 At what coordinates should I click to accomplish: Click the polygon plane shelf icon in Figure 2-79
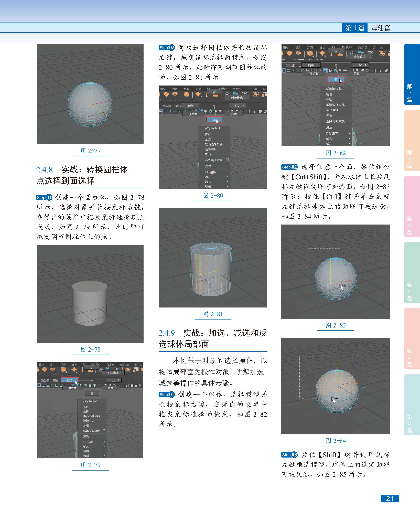point(45,370)
